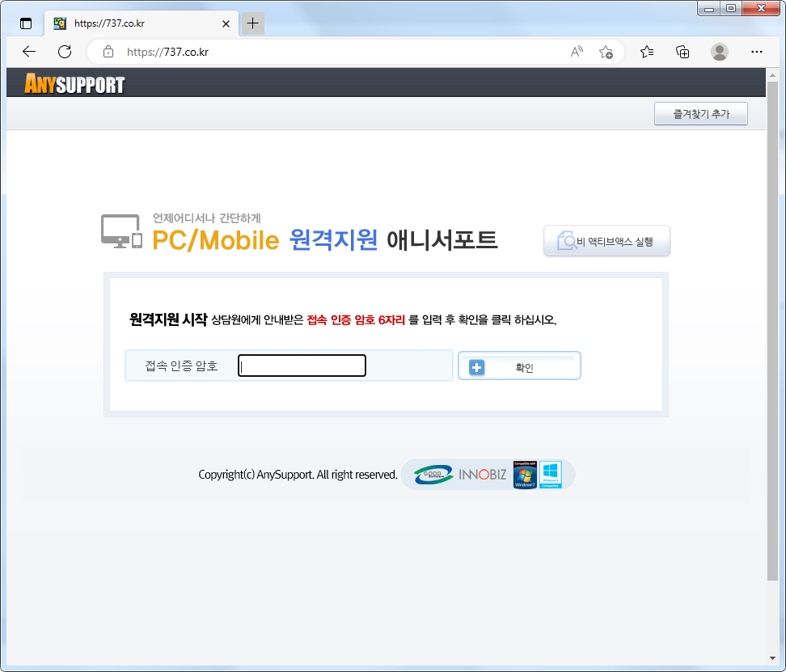
Task: Maximize the browser window
Action: pyautogui.click(x=731, y=9)
